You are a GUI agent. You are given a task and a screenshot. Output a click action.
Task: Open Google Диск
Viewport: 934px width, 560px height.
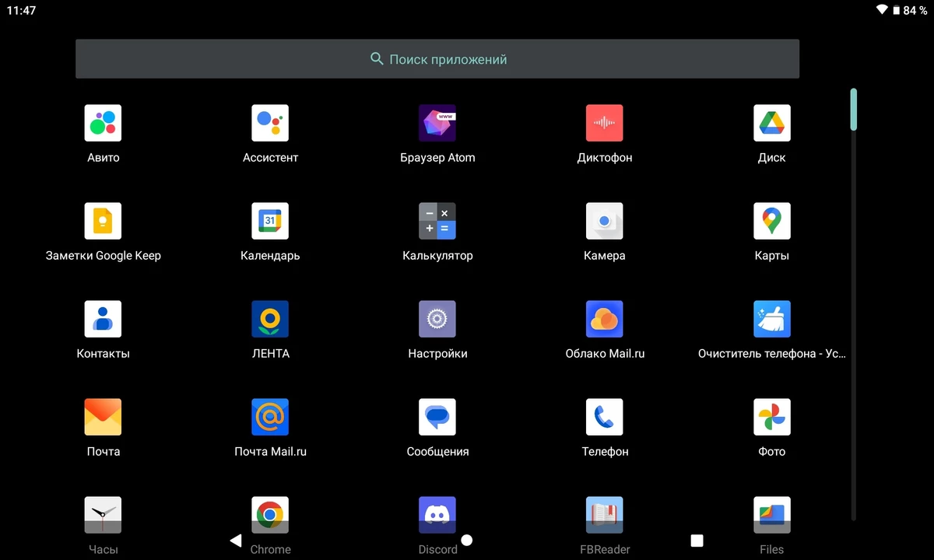click(772, 123)
